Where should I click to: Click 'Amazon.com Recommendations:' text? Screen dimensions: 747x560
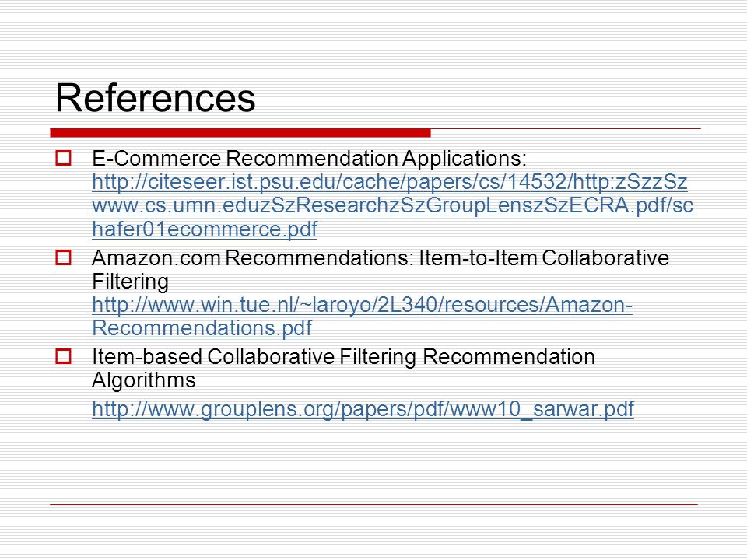point(253,257)
